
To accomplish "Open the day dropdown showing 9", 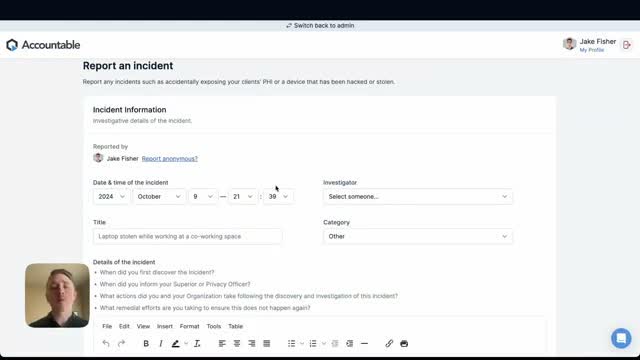I will click(x=203, y=196).
